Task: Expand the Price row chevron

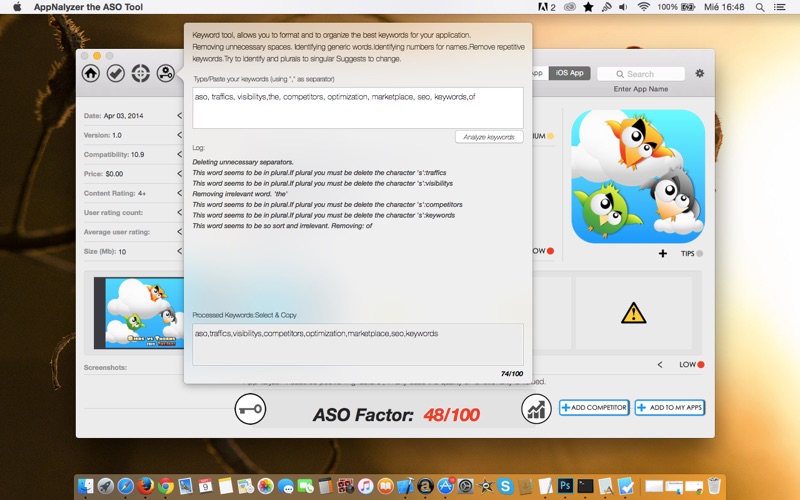Action: tap(180, 173)
